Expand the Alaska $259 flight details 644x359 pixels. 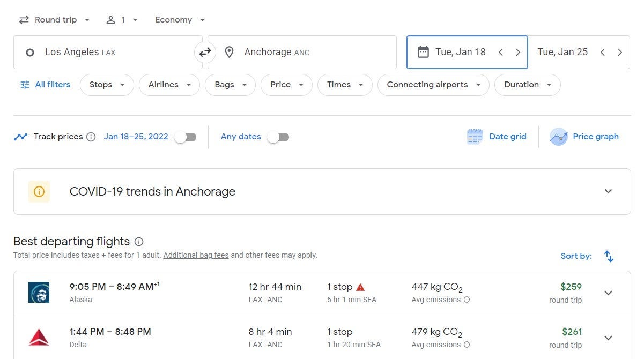click(608, 293)
